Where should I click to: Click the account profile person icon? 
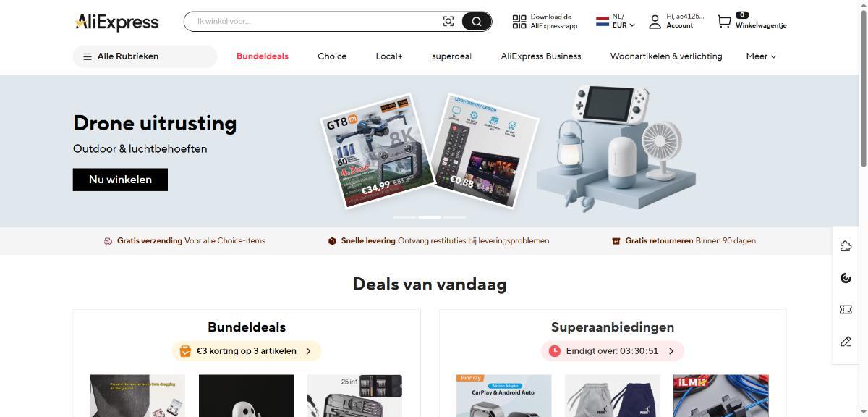pos(655,22)
